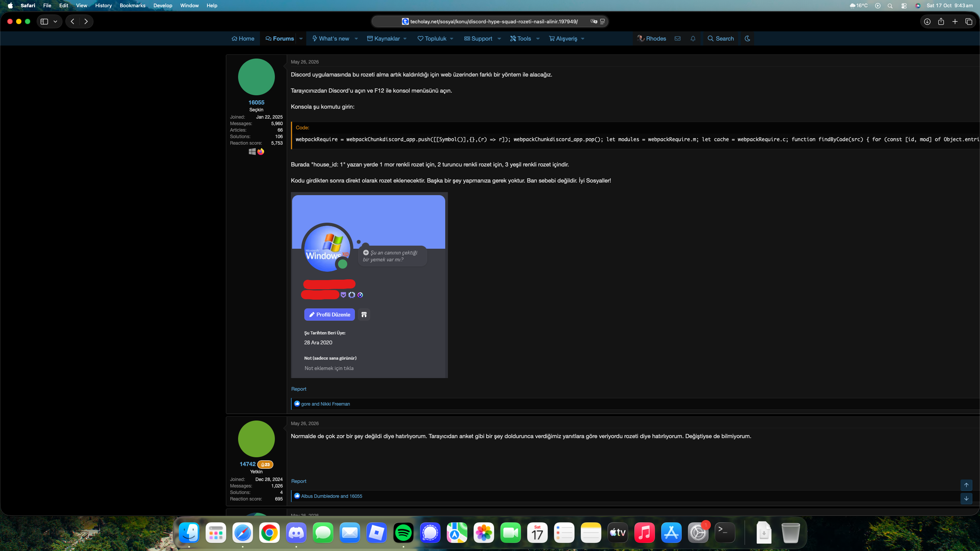Show Safari tab overview icon
Viewport: 980px width, 551px height.
click(969, 21)
